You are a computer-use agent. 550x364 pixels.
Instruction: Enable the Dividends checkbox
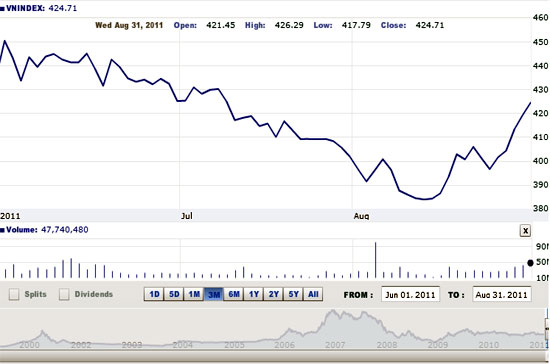pyautogui.click(x=64, y=294)
